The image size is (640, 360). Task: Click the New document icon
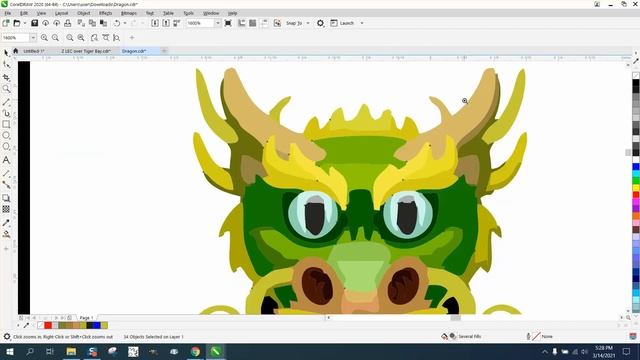tap(6, 23)
